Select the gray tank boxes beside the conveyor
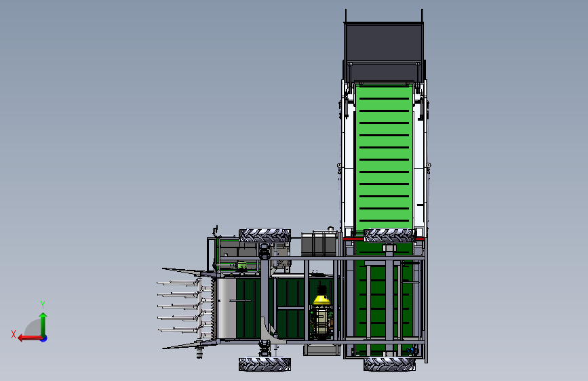588x381 pixels. click(319, 244)
